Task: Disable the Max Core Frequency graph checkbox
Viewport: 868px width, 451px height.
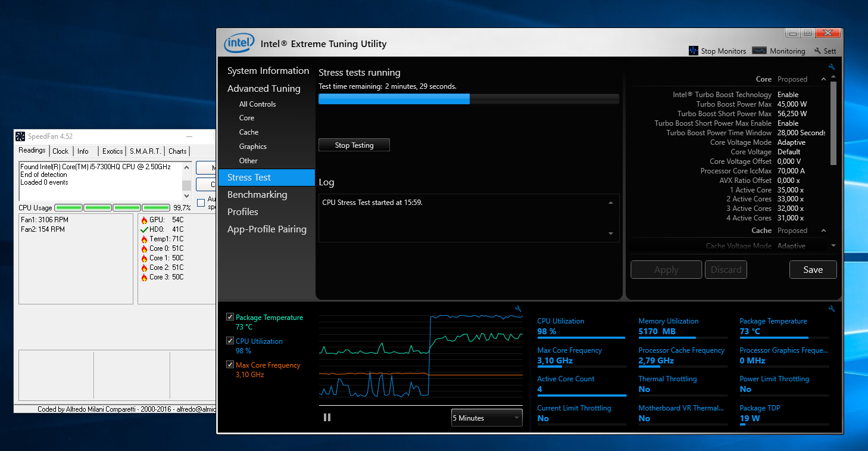Action: pyautogui.click(x=230, y=365)
